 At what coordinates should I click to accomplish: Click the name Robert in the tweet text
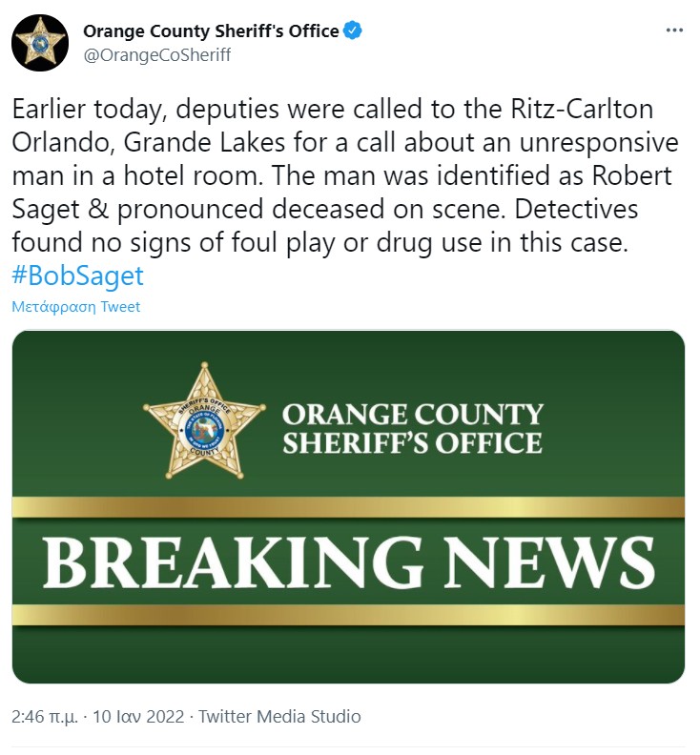(x=631, y=175)
